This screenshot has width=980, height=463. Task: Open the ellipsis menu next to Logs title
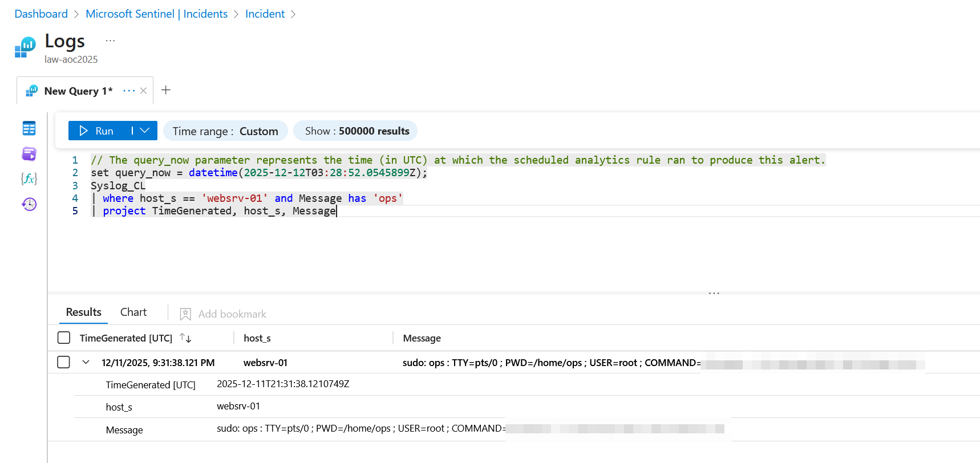[x=110, y=40]
